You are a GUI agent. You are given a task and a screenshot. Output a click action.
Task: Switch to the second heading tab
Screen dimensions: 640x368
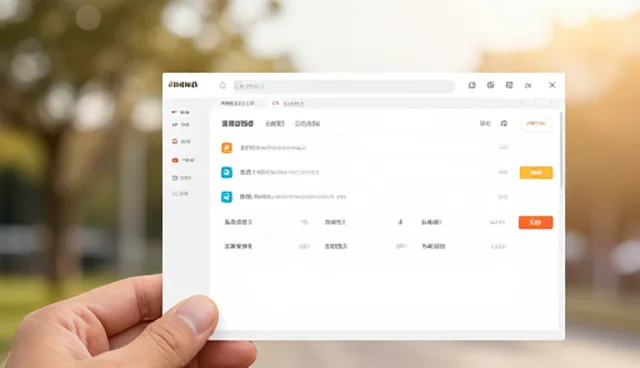click(275, 124)
